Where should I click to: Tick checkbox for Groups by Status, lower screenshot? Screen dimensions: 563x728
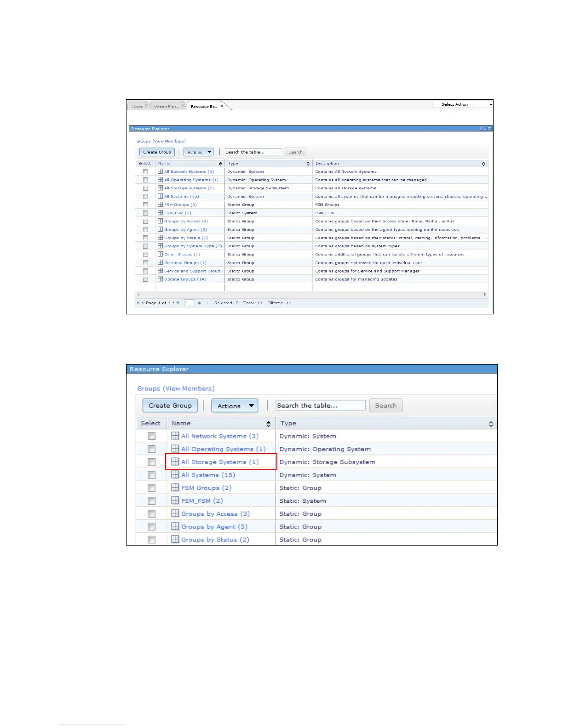tap(151, 540)
